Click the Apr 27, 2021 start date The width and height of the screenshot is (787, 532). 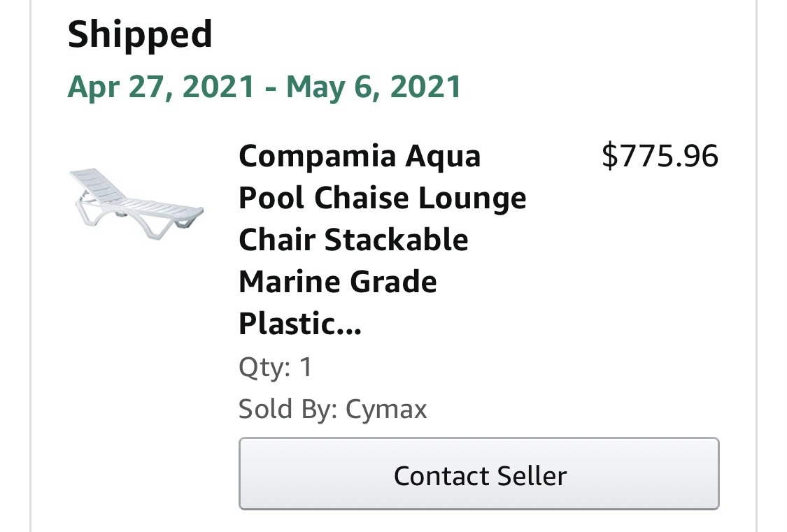tap(161, 87)
